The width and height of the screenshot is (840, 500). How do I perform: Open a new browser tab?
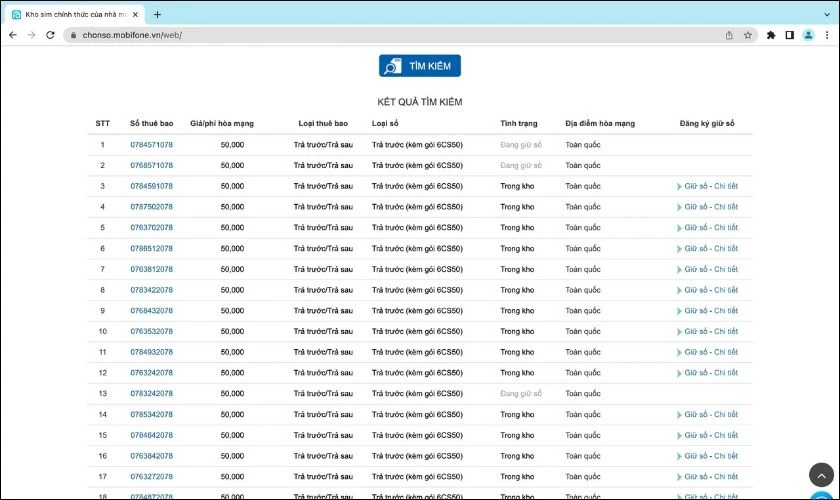pyautogui.click(x=157, y=14)
